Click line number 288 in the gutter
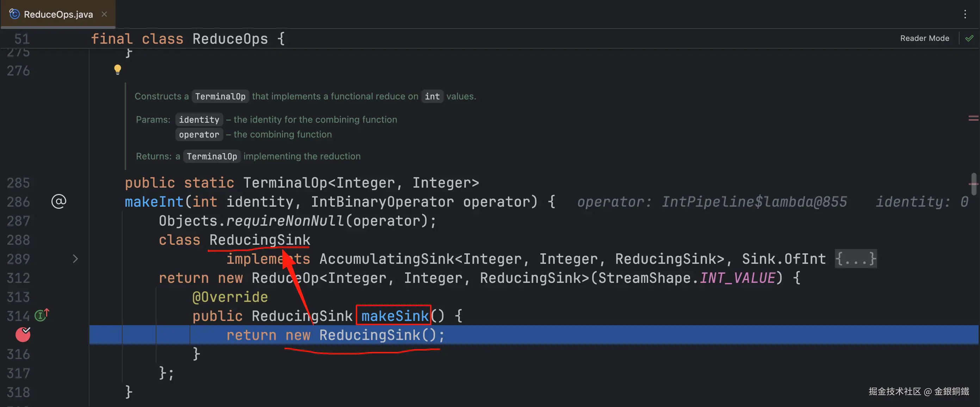Screen dimensions: 980x407 [18, 240]
